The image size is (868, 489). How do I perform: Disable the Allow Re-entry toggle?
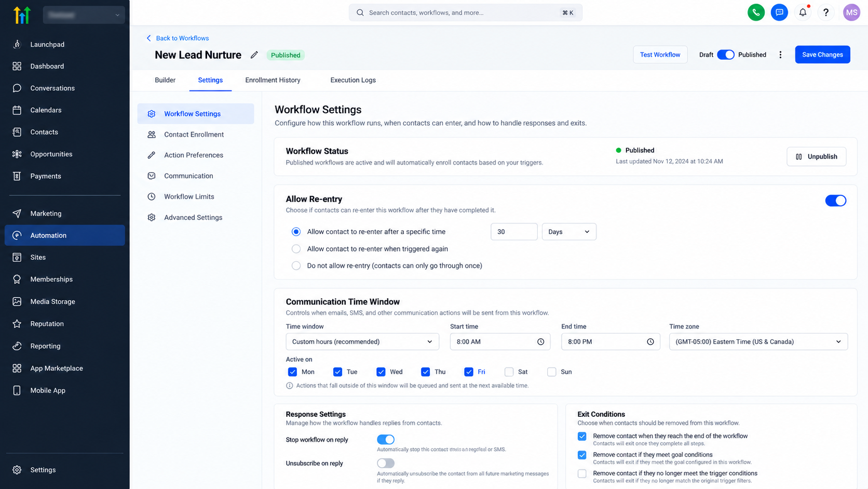tap(835, 201)
